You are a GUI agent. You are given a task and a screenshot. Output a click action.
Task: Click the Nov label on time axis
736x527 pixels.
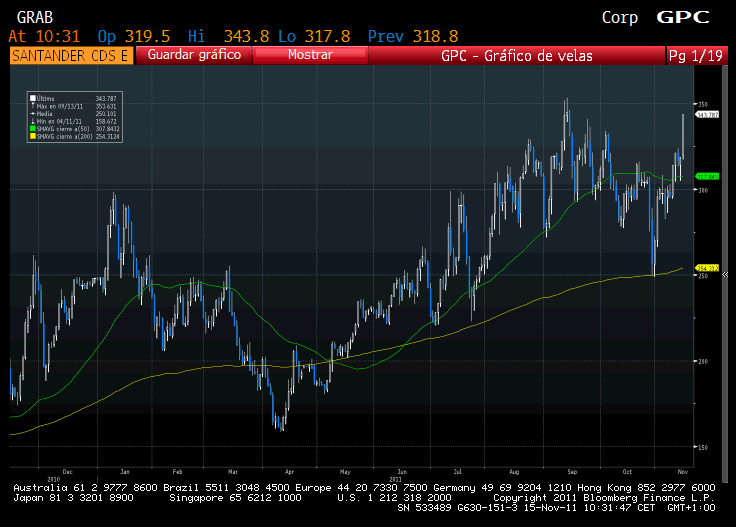(x=683, y=472)
